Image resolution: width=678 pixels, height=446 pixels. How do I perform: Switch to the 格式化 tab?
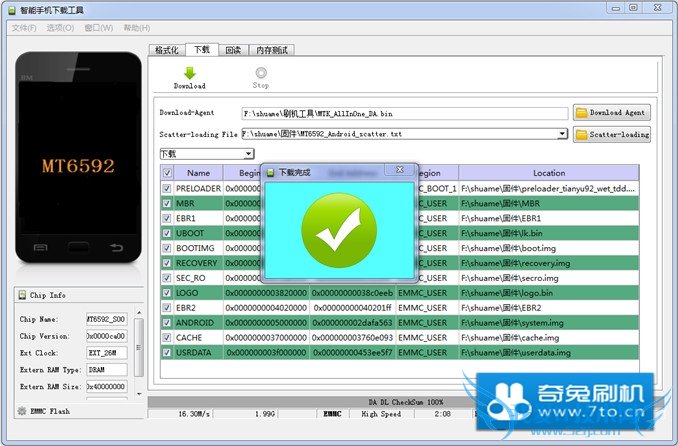(166, 49)
